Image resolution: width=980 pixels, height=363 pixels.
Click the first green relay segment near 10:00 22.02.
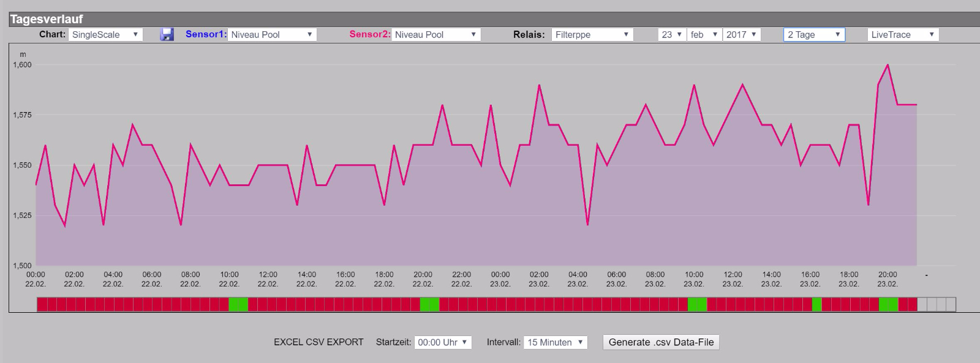click(238, 304)
